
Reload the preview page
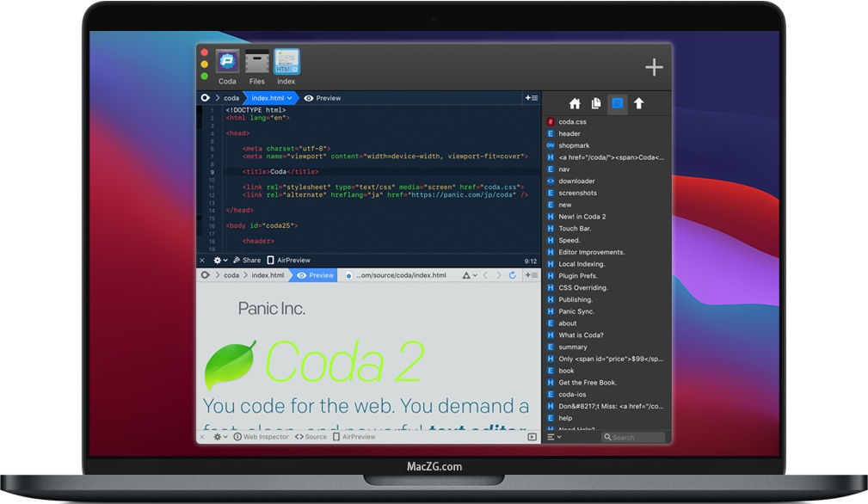(511, 275)
